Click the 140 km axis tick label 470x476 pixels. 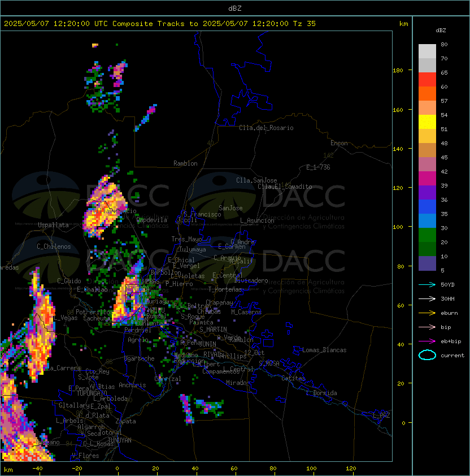click(x=398, y=149)
